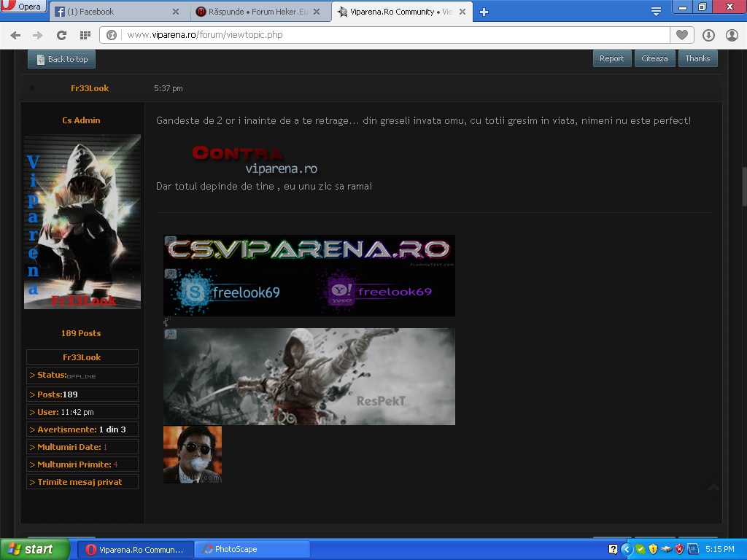747x560 pixels.
Task: Open the CS.VIPARENA.RO signature banner
Action: pos(309,251)
